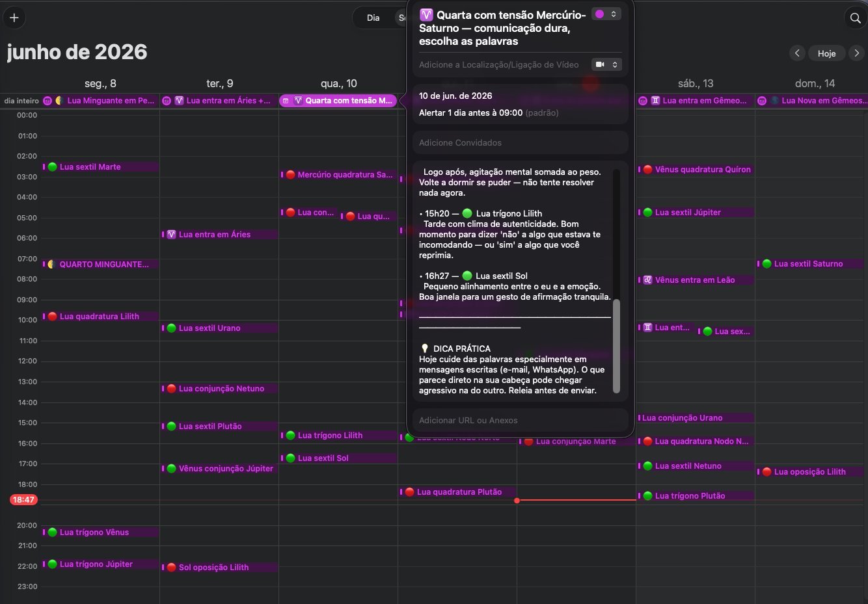The image size is (868, 604).
Task: Select the ter., 9 day header
Action: (x=220, y=83)
